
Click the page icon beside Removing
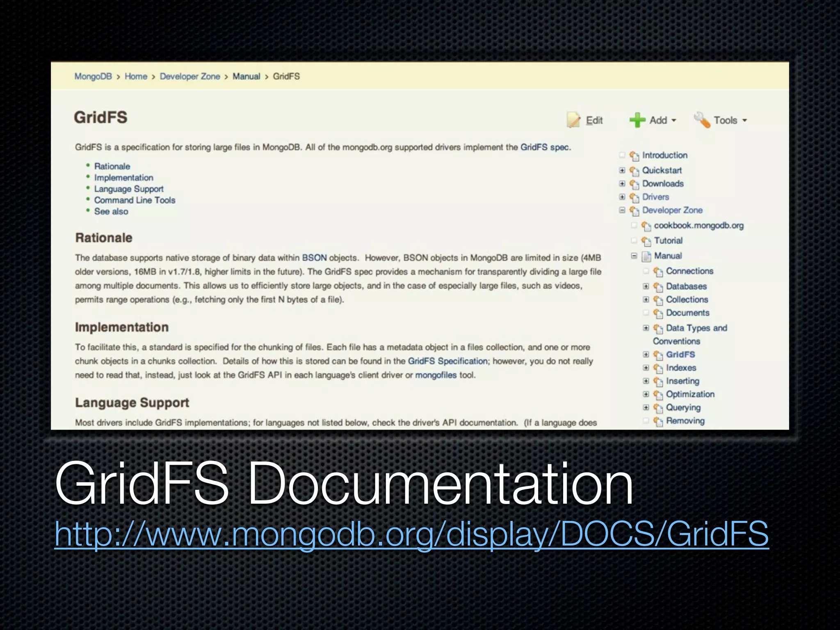pyautogui.click(x=658, y=421)
